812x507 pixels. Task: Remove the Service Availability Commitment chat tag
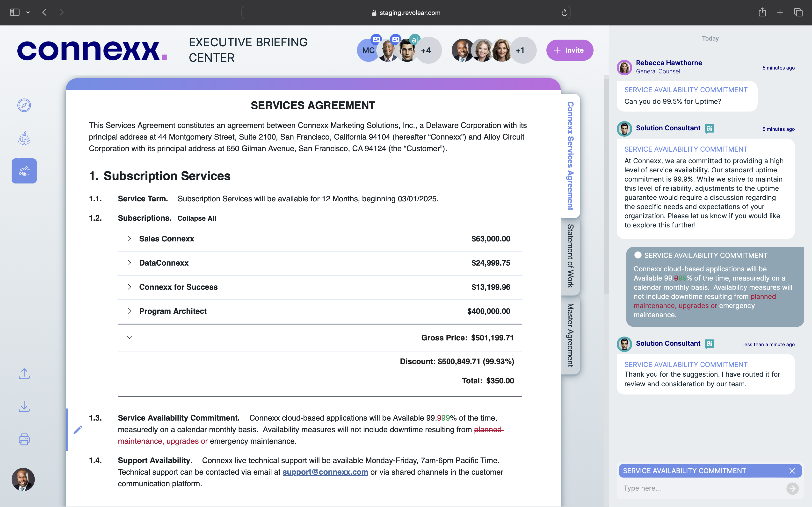(792, 471)
